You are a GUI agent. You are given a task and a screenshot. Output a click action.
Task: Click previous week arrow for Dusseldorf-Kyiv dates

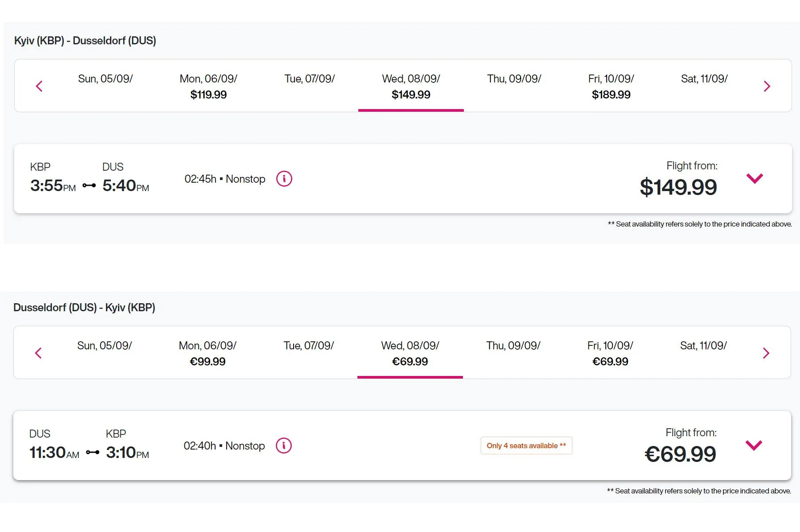[x=38, y=353]
